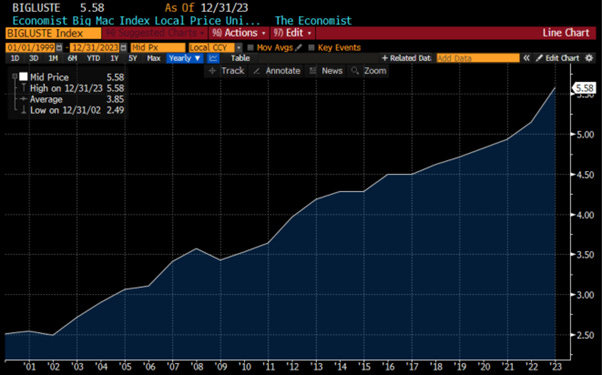Open the Yearly periodicity dropdown
This screenshot has width=602, height=375.
185,58
